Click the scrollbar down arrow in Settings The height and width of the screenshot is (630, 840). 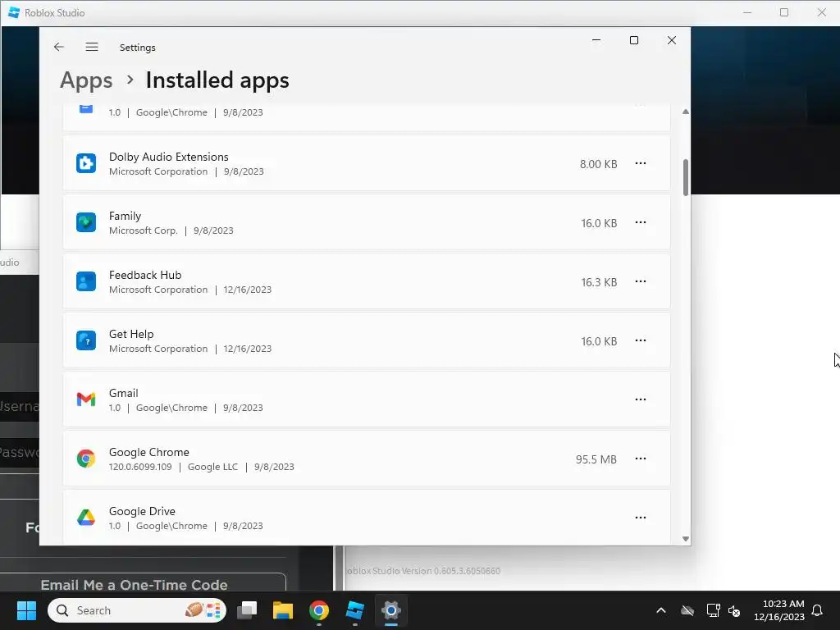(686, 539)
